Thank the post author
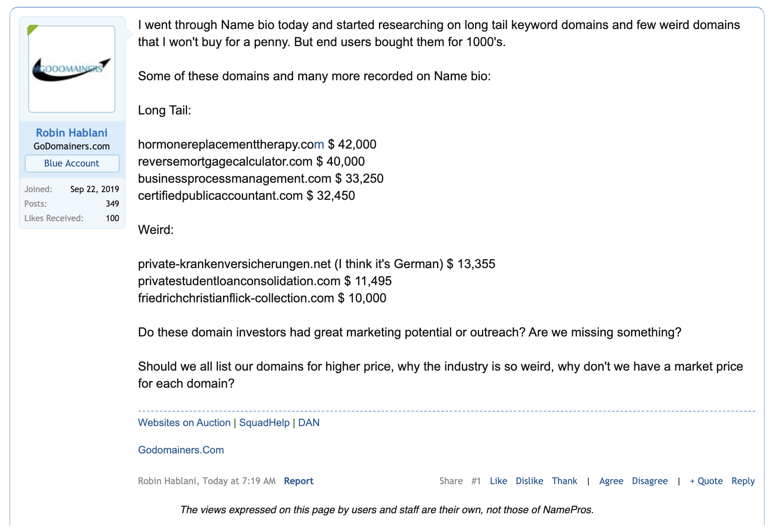The height and width of the screenshot is (532, 769). coord(564,481)
